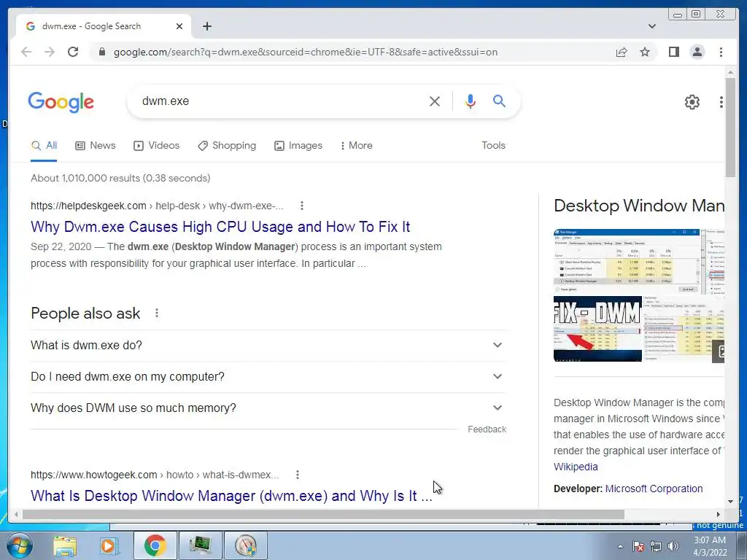Go back to the previous page
Image resolution: width=747 pixels, height=560 pixels.
tap(26, 52)
